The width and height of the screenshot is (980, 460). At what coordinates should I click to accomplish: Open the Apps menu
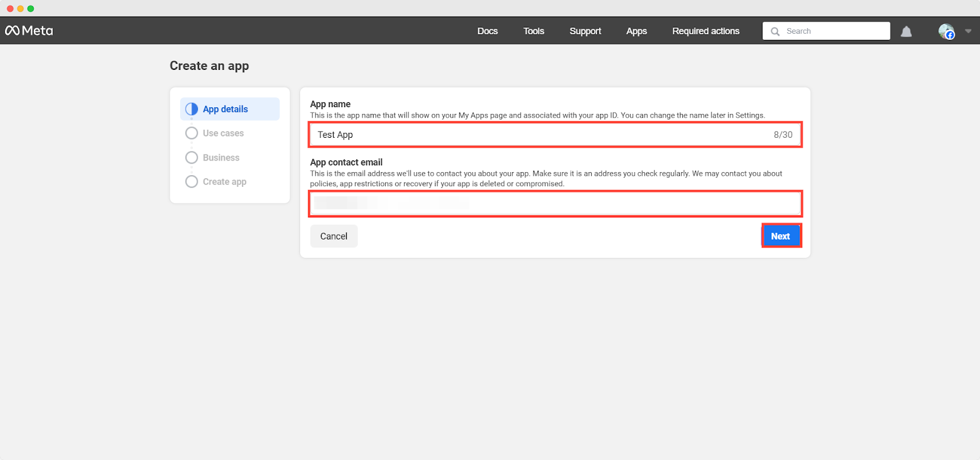[636, 31]
